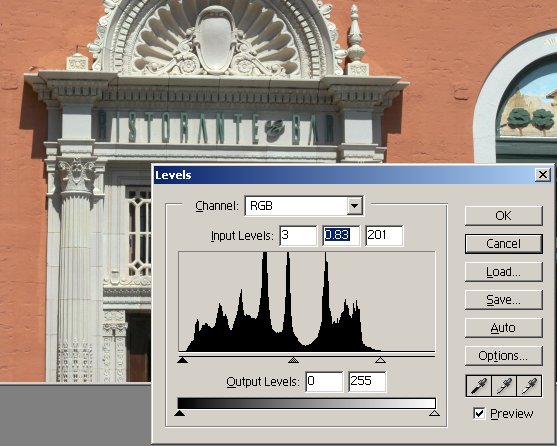
Task: Click the Save... button
Action: click(x=504, y=300)
